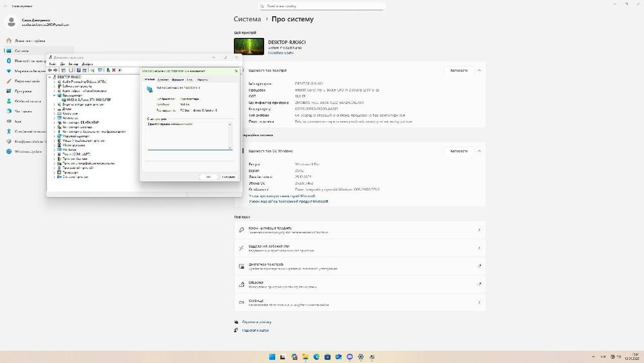Collapse the Display adapters tree node
Screen dimensions: 644x363
[x=54, y=95]
